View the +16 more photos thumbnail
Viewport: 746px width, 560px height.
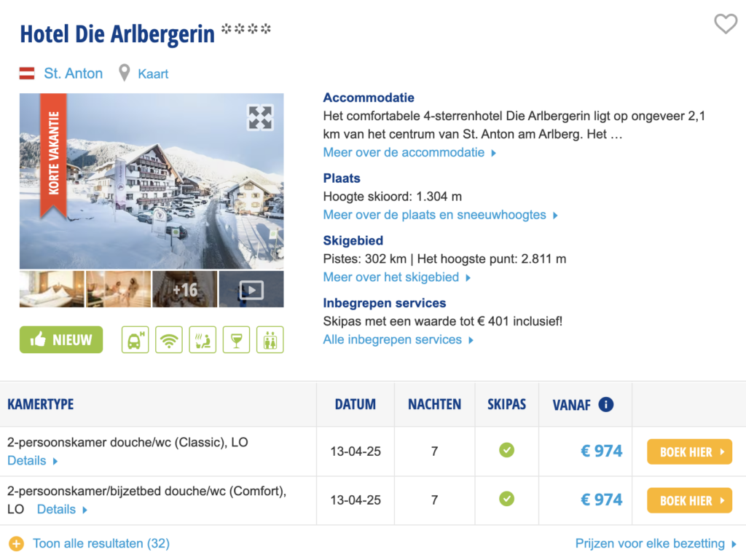(184, 290)
